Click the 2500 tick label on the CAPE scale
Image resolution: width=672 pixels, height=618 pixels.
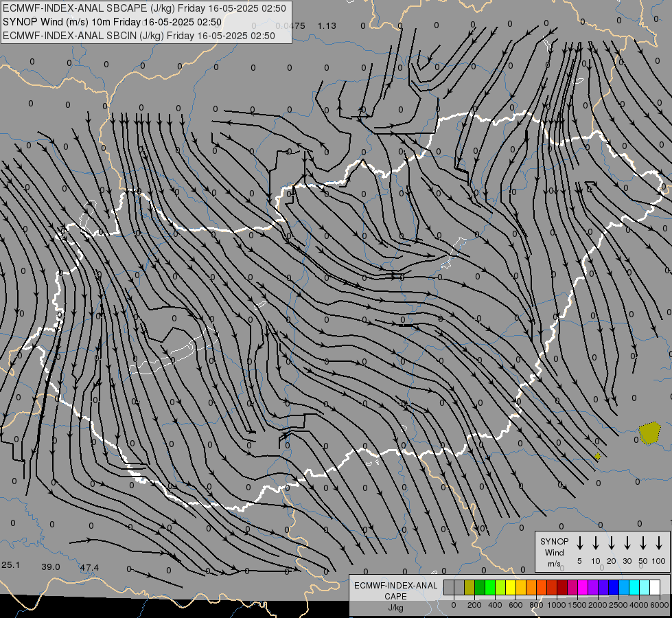tap(619, 605)
